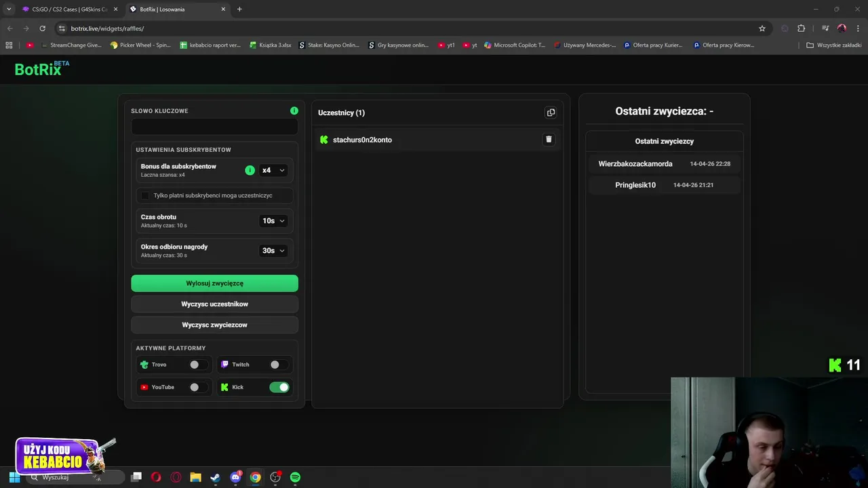Select participant stachurs0n2konto
This screenshot has height=488, width=868.
[362, 140]
